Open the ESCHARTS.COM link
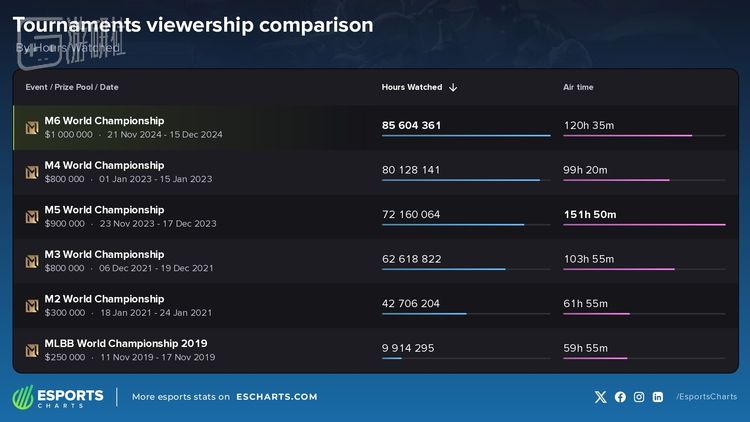 click(277, 397)
